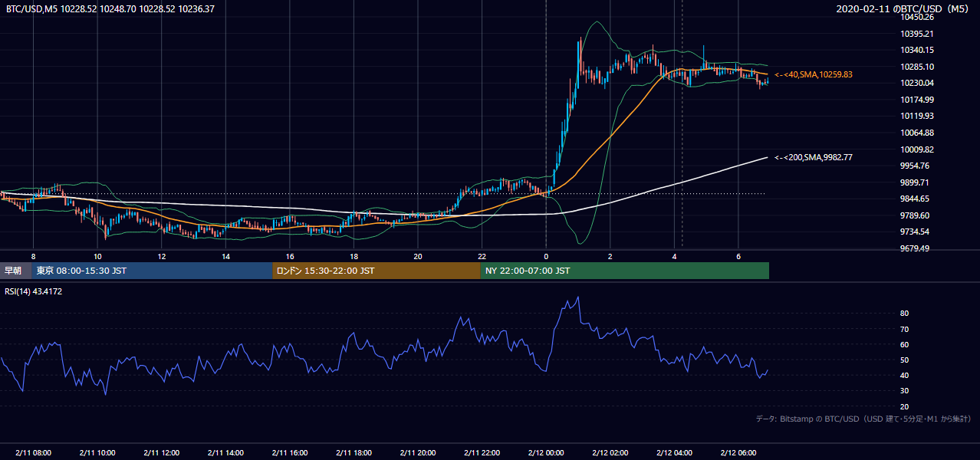Select the 10340.15 price level label
980x460 pixels.
(x=917, y=50)
